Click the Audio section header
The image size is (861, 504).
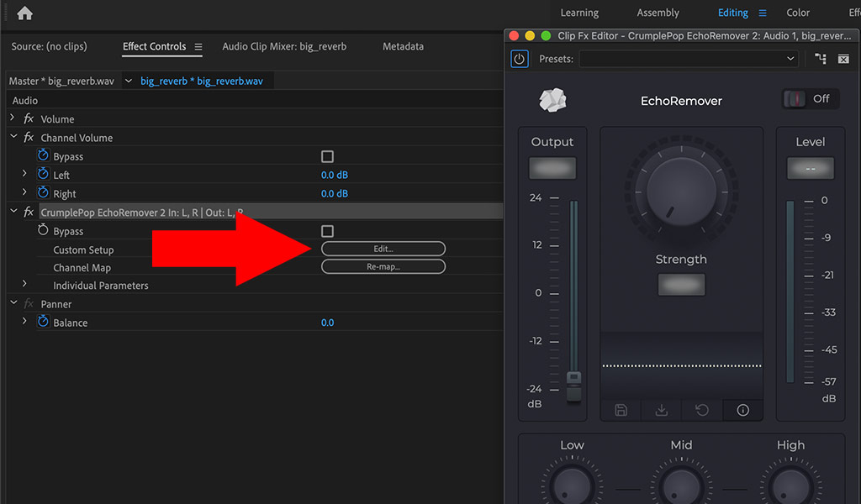pos(25,100)
